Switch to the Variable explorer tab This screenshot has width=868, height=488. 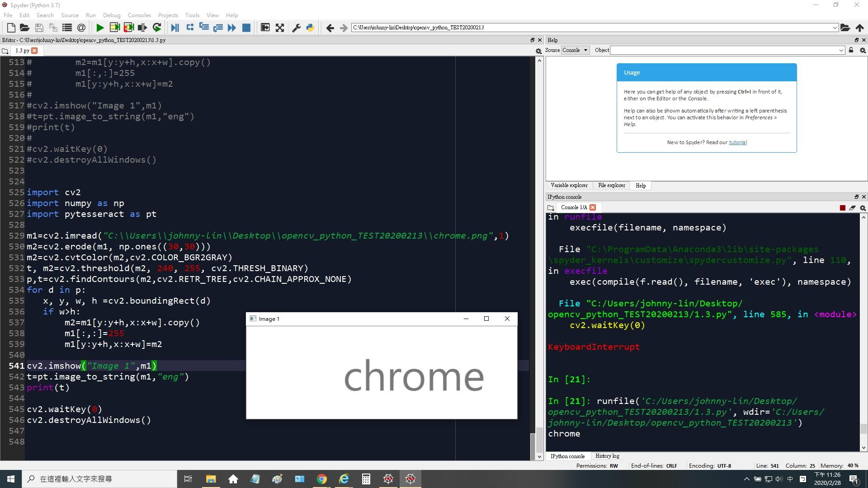point(569,185)
